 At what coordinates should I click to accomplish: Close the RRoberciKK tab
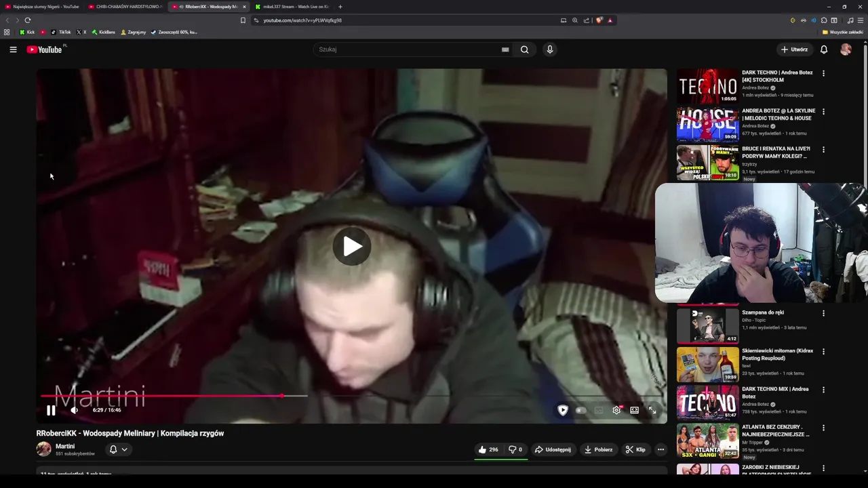click(x=244, y=7)
